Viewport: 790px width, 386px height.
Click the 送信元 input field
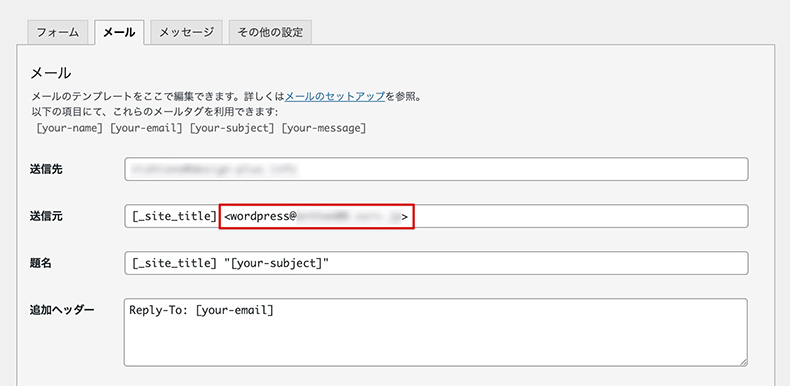pyautogui.click(x=436, y=216)
